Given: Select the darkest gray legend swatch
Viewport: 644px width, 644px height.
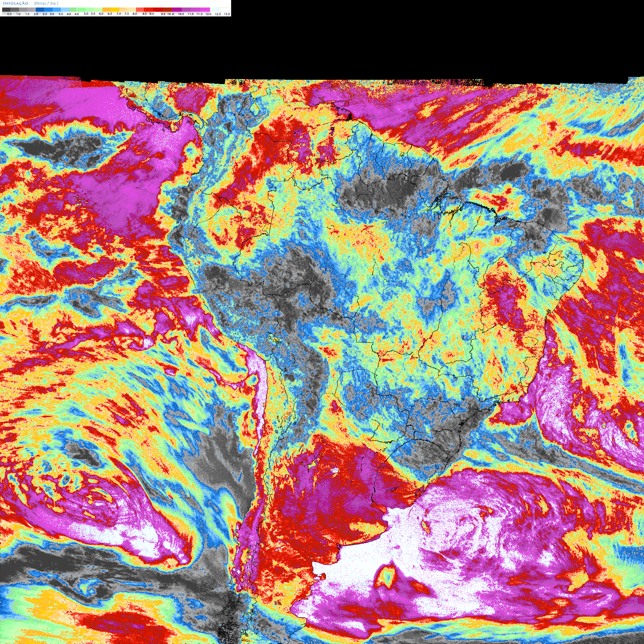Looking at the screenshot, I should (x=6, y=10).
